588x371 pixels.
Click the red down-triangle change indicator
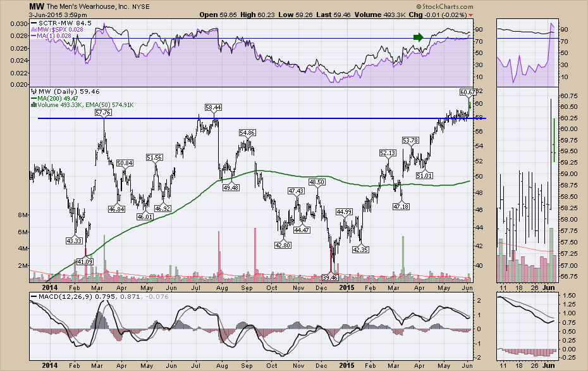(x=471, y=15)
